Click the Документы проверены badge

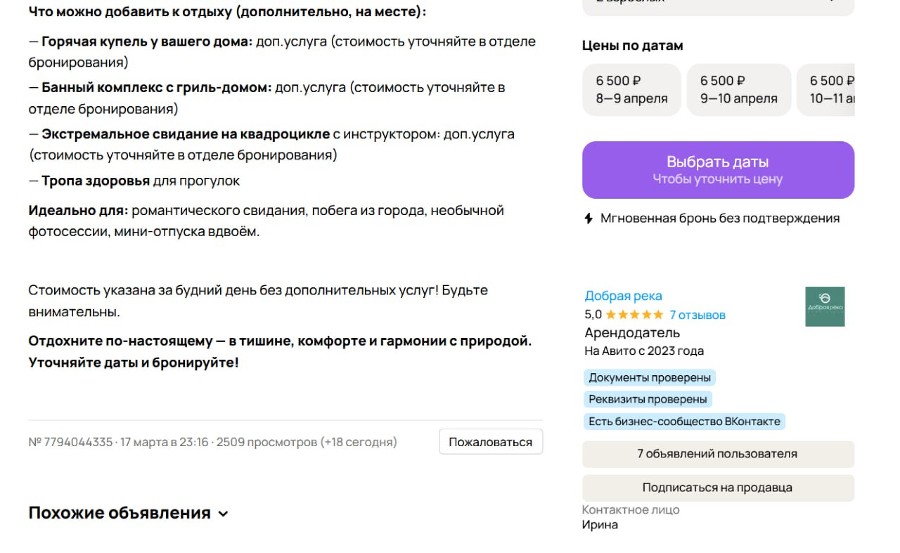click(650, 378)
